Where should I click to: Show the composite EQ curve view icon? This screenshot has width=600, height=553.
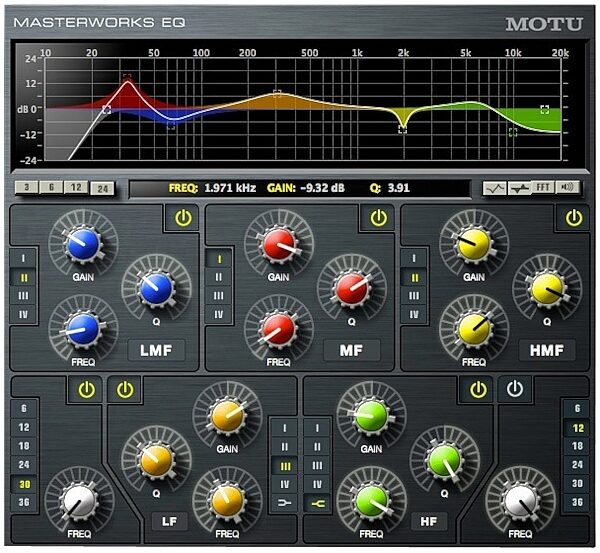tap(494, 188)
